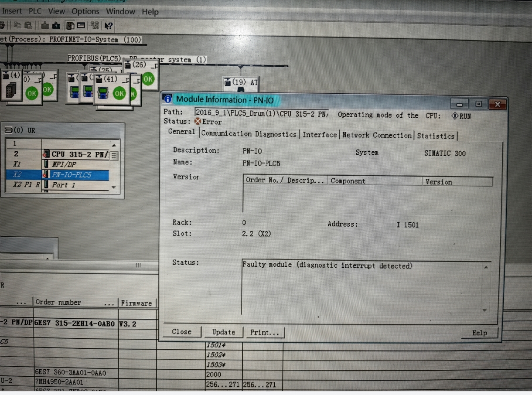Select the MPI/DP row in rack table
This screenshot has width=532, height=395.
(58, 164)
